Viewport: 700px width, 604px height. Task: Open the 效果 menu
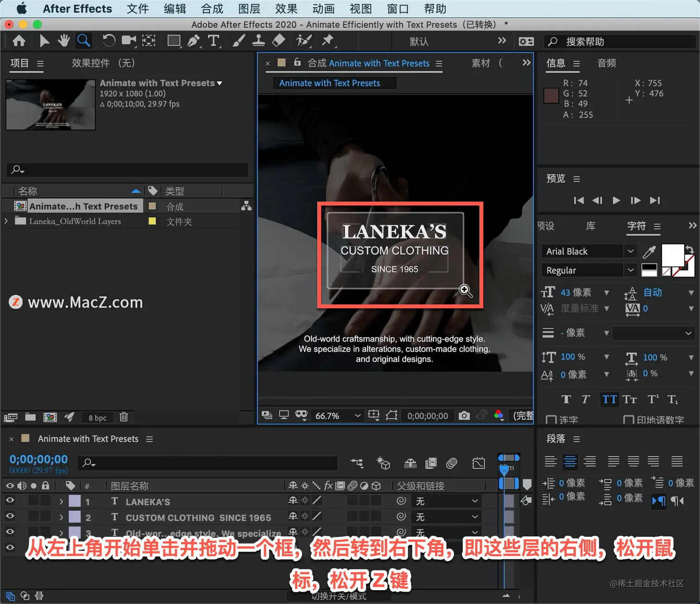click(286, 9)
